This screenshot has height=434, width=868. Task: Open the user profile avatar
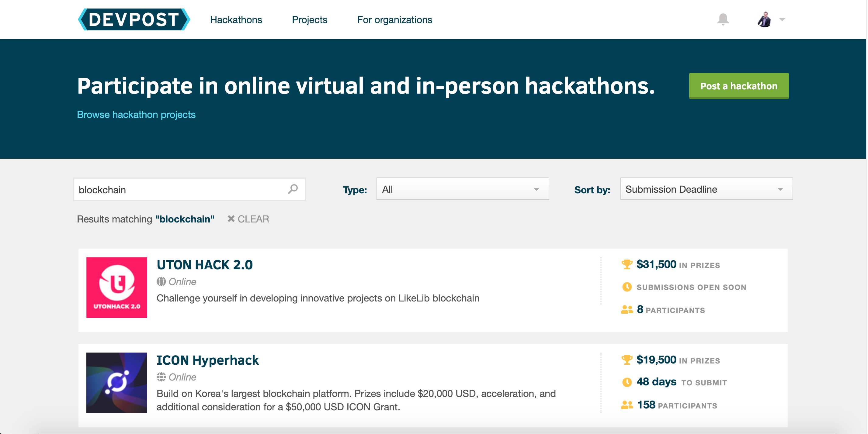[764, 19]
